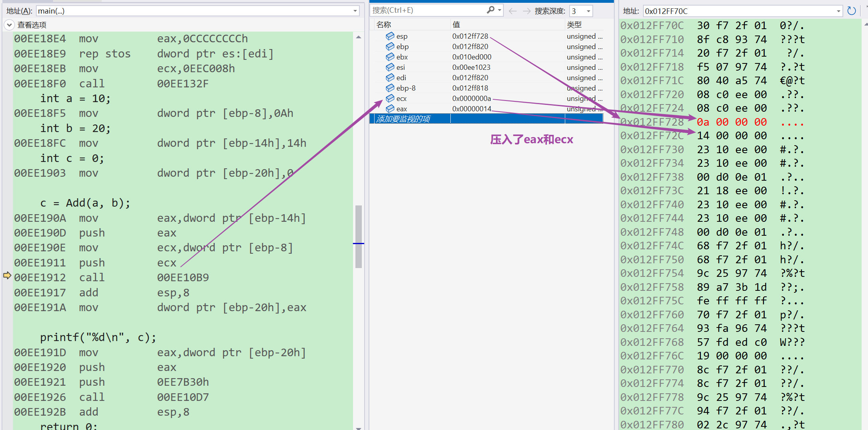Click the current instruction yellow arrow marker
The width and height of the screenshot is (868, 430).
point(7,275)
